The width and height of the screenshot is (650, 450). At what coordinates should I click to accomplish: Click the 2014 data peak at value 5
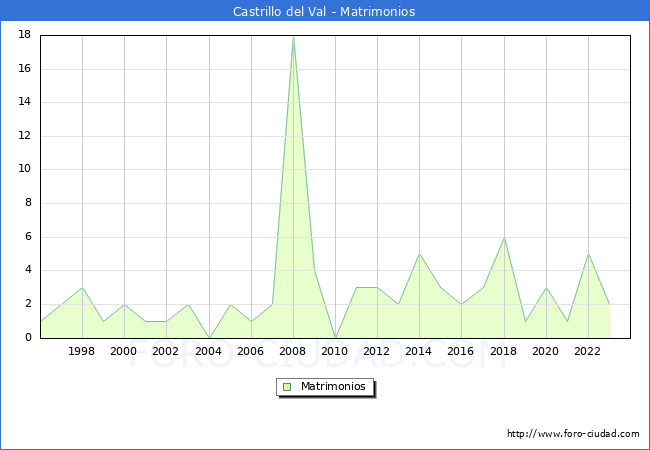pos(419,254)
